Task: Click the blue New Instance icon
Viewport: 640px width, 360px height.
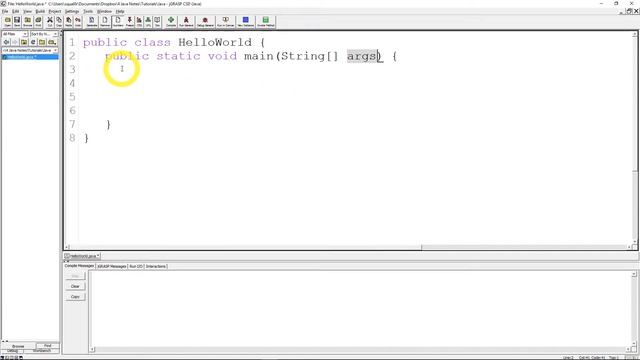Action: pos(246,22)
